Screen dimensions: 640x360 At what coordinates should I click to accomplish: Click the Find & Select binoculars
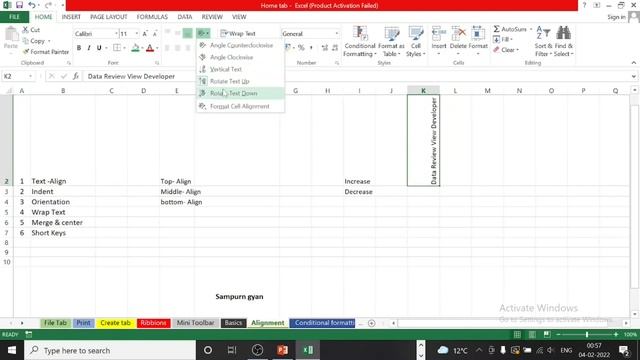[564, 33]
